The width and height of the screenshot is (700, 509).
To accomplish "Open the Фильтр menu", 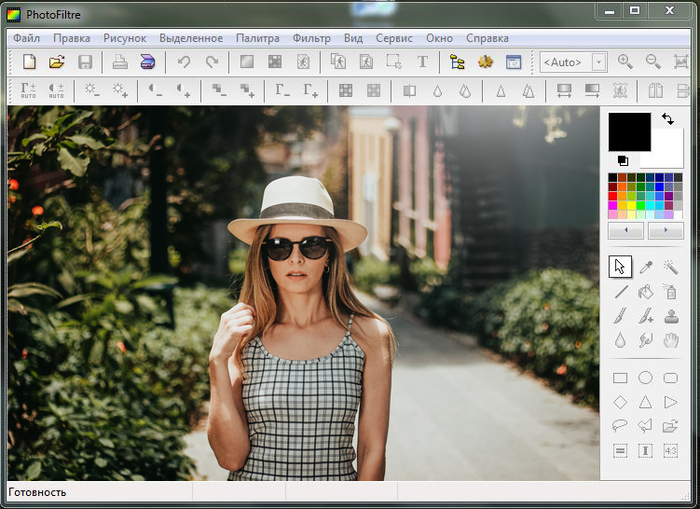I will (312, 38).
